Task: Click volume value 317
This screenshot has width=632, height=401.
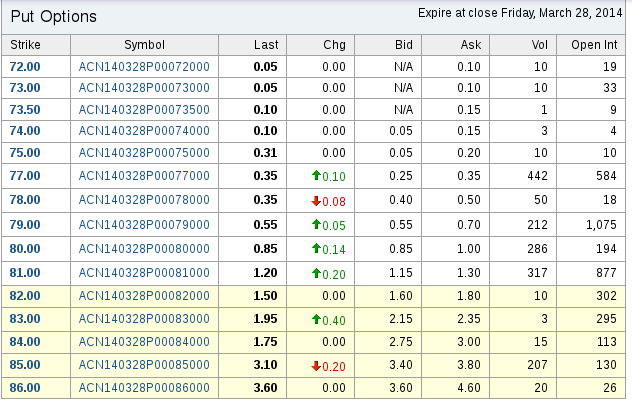Action: [538, 273]
